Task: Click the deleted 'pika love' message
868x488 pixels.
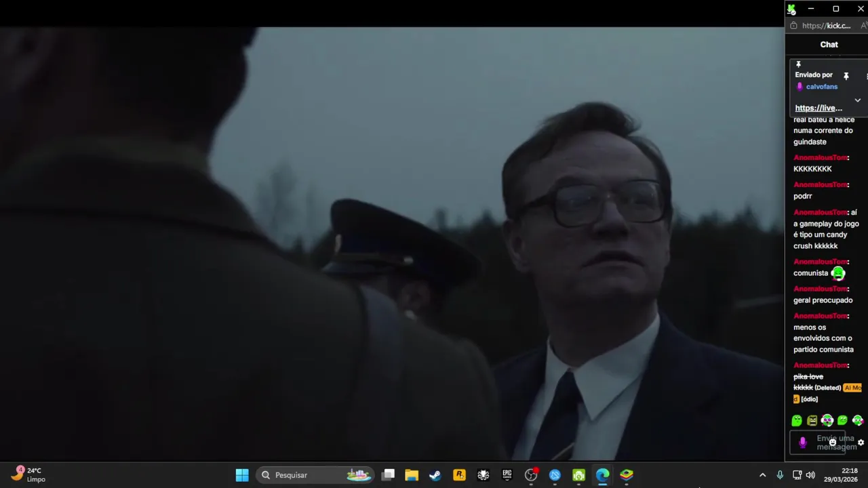Action: click(808, 382)
